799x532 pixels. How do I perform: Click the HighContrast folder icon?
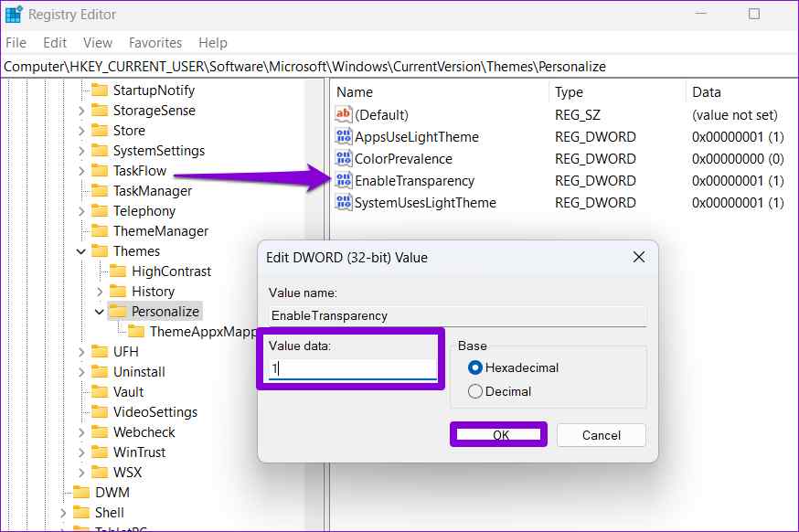pyautogui.click(x=118, y=271)
